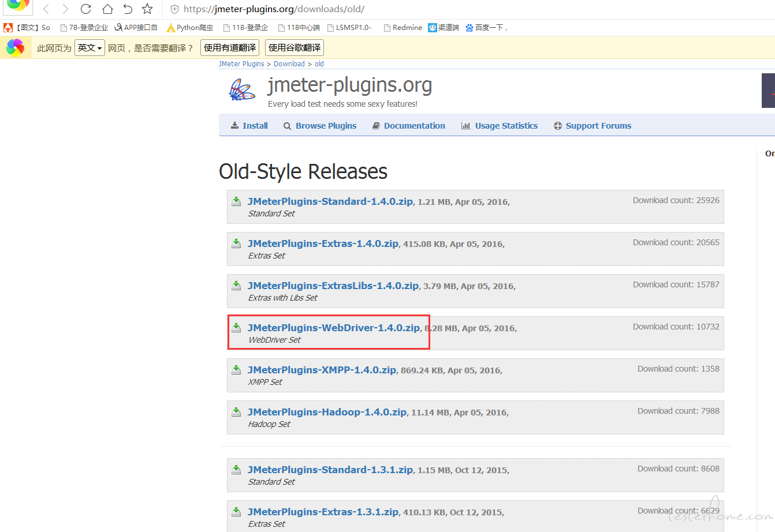Viewport: 775px width, 532px height.
Task: Click download icon beside Hadoop-1.4.0.zip
Action: [236, 412]
